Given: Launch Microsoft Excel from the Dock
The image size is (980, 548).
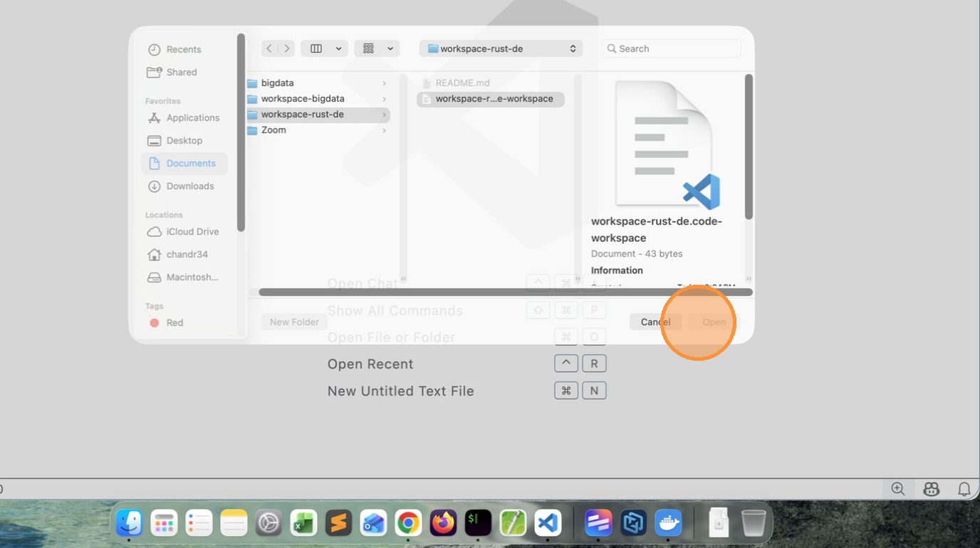Looking at the screenshot, I should point(303,523).
